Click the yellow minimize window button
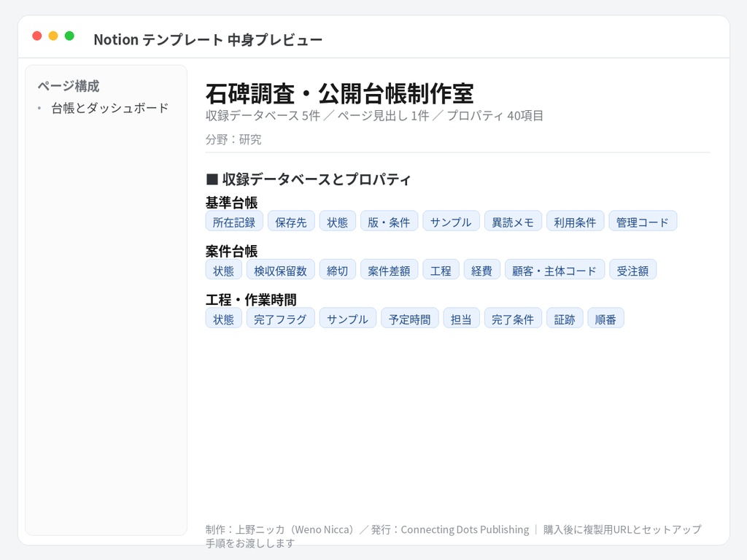 [53, 36]
